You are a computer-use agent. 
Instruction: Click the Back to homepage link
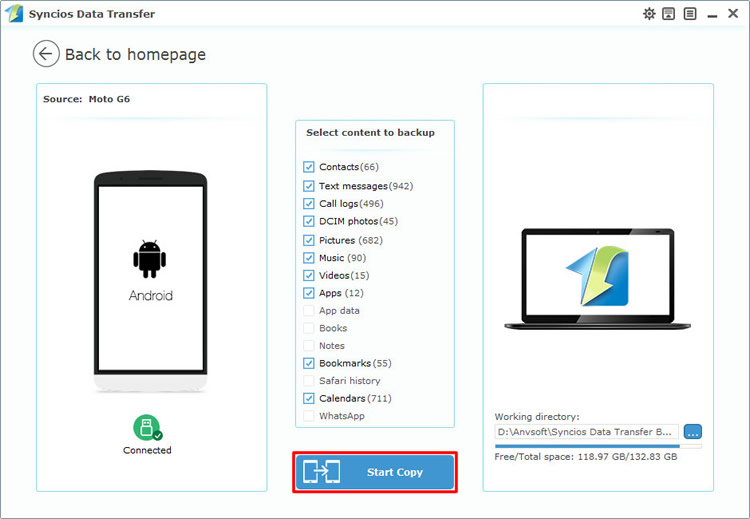tap(135, 55)
